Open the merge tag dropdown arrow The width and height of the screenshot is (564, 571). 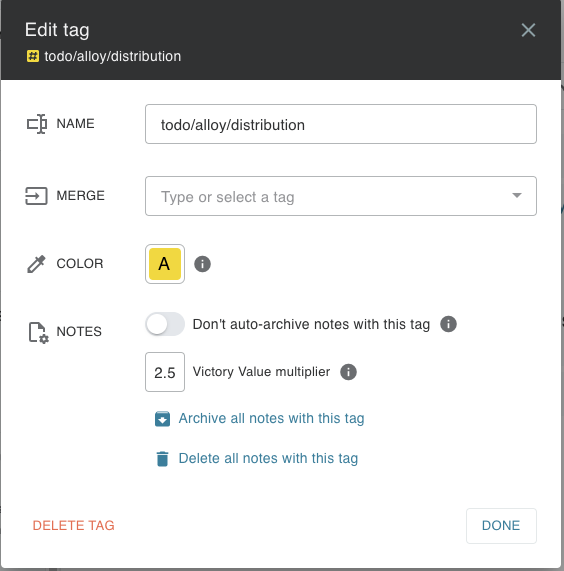[x=517, y=196]
